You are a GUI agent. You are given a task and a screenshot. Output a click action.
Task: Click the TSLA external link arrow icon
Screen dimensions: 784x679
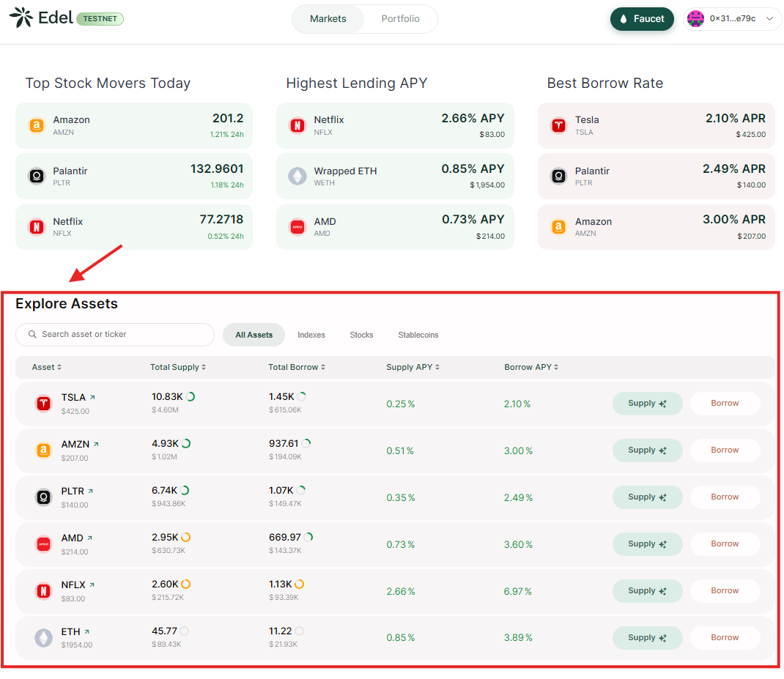93,398
